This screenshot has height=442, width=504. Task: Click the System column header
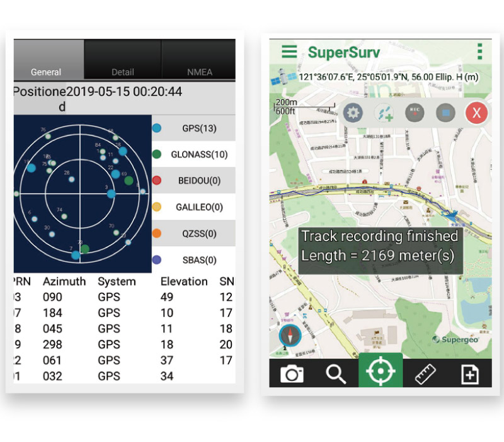[x=117, y=281]
